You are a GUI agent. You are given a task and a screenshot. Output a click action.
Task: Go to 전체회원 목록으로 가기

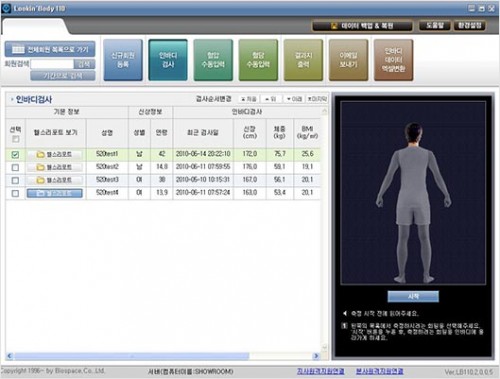(x=50, y=50)
